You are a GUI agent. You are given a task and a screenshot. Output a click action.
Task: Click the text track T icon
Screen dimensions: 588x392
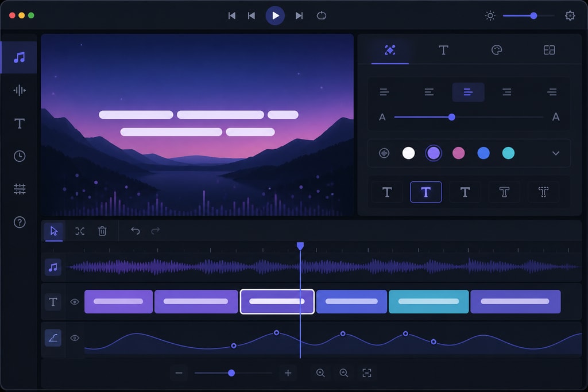[53, 302]
